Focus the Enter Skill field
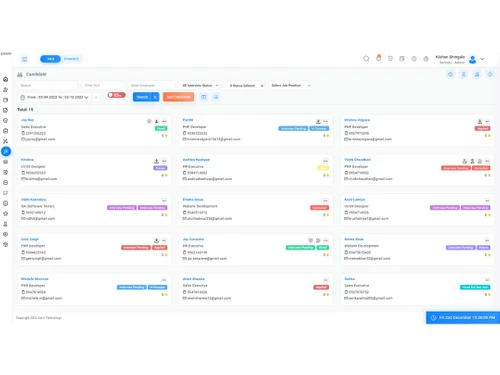This screenshot has width=500, height=375. coord(103,86)
